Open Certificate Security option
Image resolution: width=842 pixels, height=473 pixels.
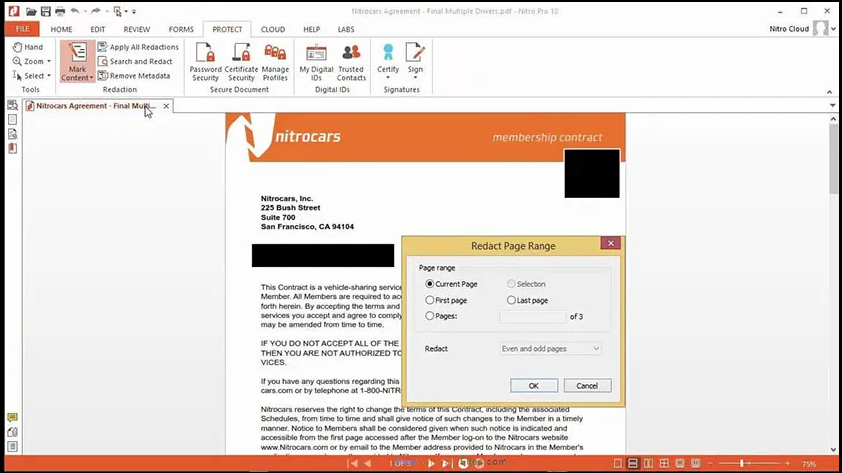click(241, 61)
